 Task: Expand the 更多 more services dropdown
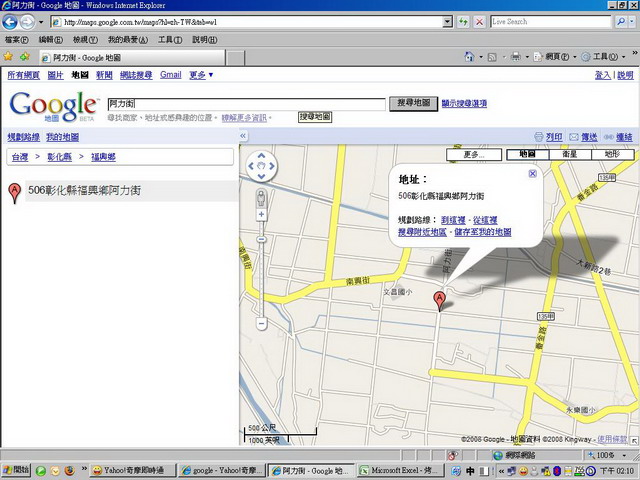click(x=201, y=75)
